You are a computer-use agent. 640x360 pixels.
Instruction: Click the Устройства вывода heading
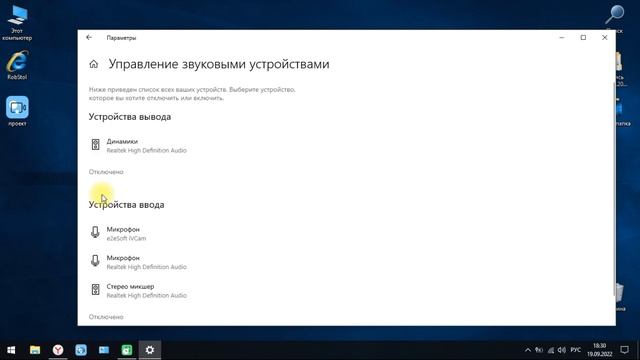(x=130, y=117)
